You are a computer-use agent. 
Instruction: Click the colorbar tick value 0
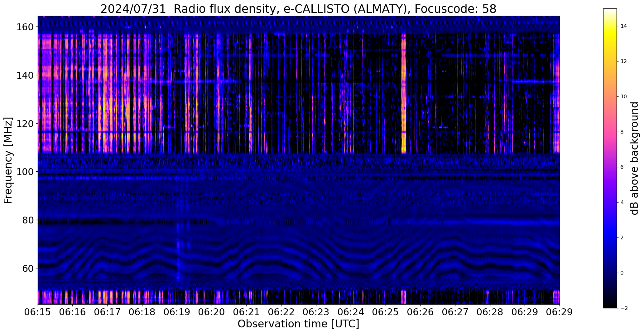[622, 273]
